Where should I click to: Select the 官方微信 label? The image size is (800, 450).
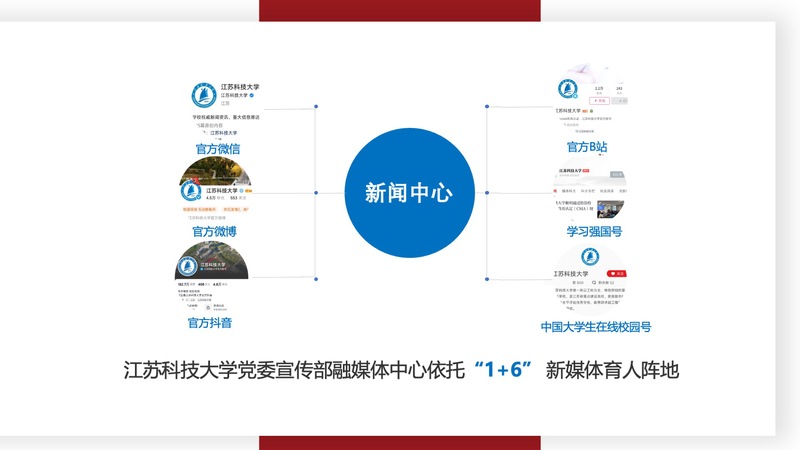point(217,150)
